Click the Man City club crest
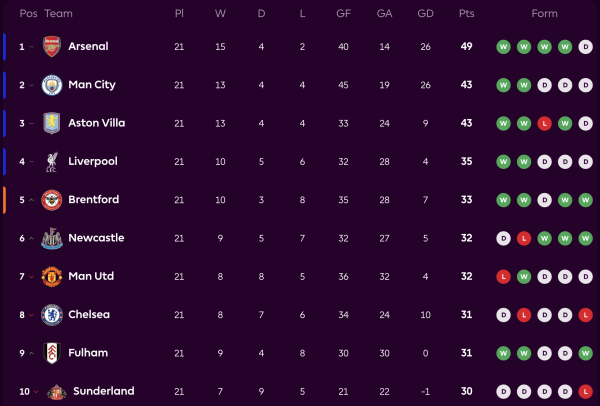600x406 pixels. 51,85
